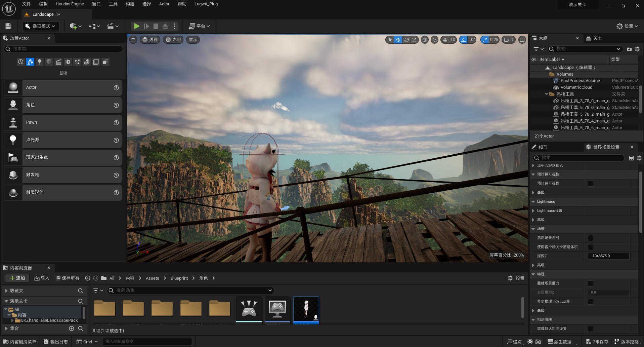
Task: Save the current level with the disk icon
Action: click(8, 26)
